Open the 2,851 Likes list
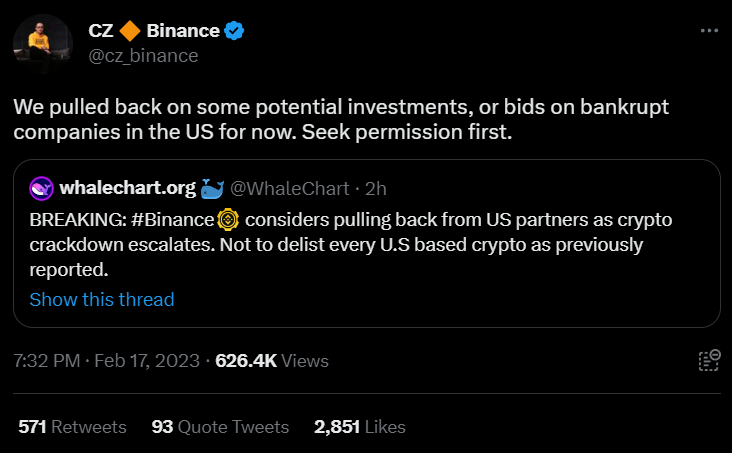The image size is (732, 453). coord(360,426)
